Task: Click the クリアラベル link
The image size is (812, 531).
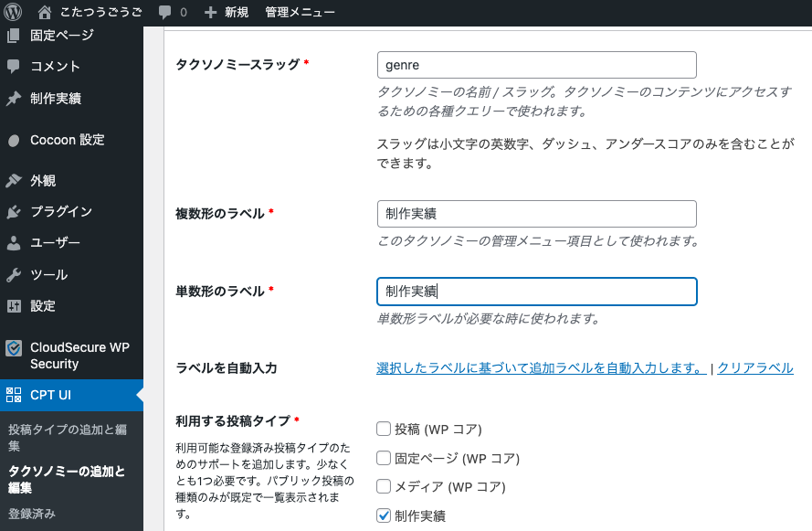Action: coord(755,368)
